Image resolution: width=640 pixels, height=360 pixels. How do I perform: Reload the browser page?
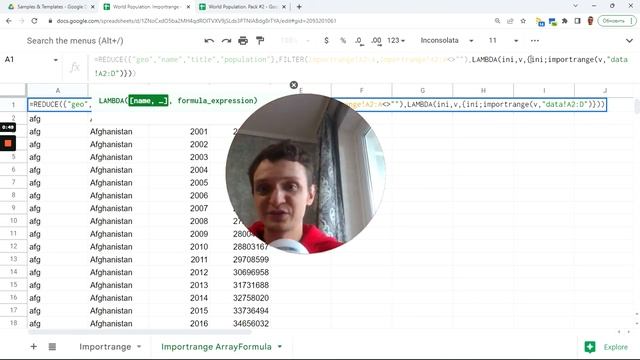34,21
